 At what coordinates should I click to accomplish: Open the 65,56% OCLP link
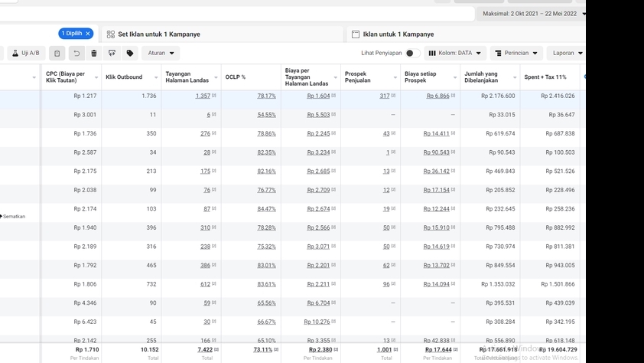pyautogui.click(x=267, y=303)
